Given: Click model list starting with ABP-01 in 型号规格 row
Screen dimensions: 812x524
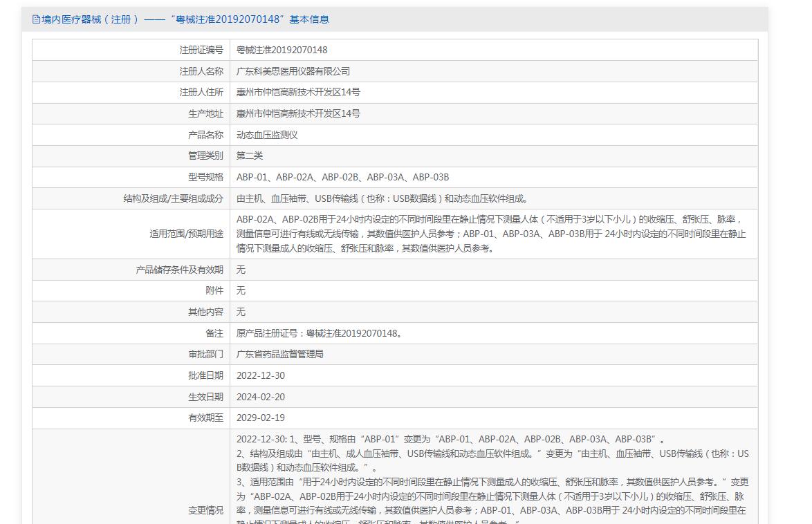Looking at the screenshot, I should (342, 177).
